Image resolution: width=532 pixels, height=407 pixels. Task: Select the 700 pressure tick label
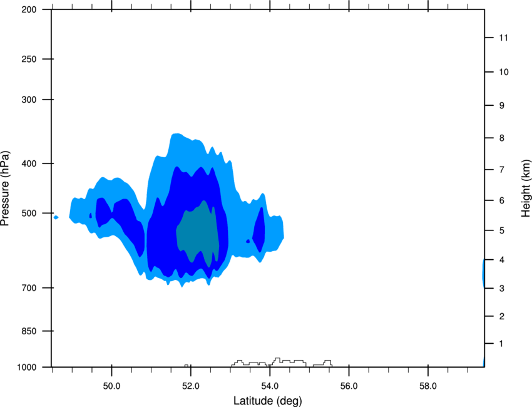coord(29,288)
